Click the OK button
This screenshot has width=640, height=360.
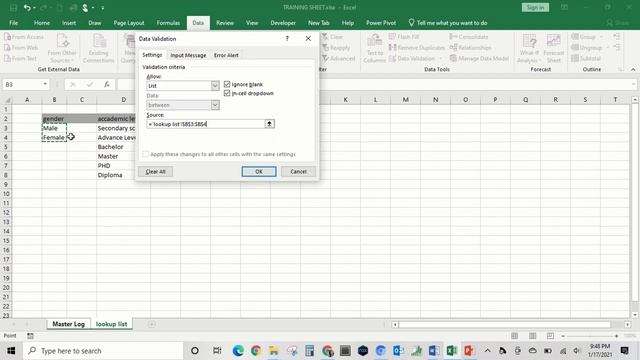259,171
